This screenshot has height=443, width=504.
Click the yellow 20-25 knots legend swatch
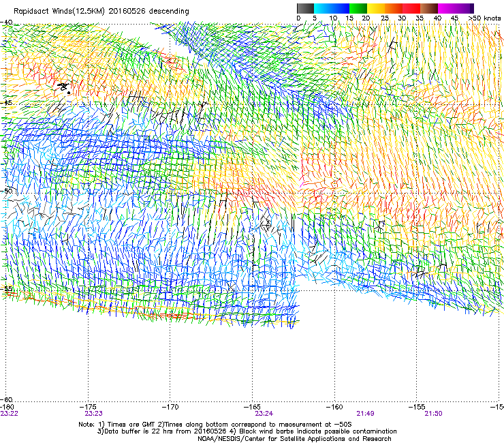coord(376,8)
